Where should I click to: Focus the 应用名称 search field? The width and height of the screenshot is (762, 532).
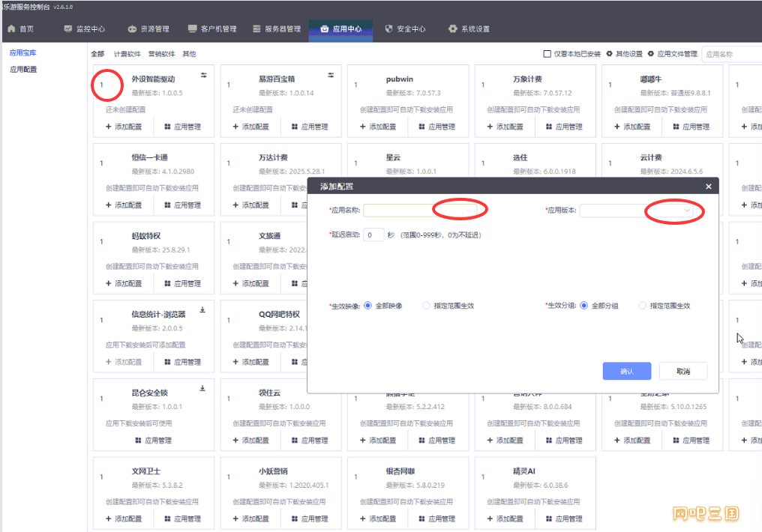(x=731, y=55)
